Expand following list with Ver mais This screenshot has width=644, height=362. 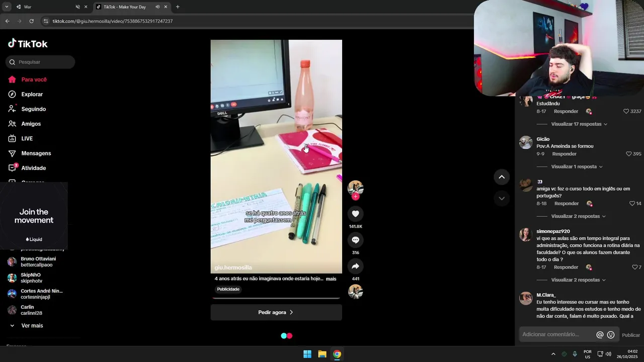tap(26, 326)
